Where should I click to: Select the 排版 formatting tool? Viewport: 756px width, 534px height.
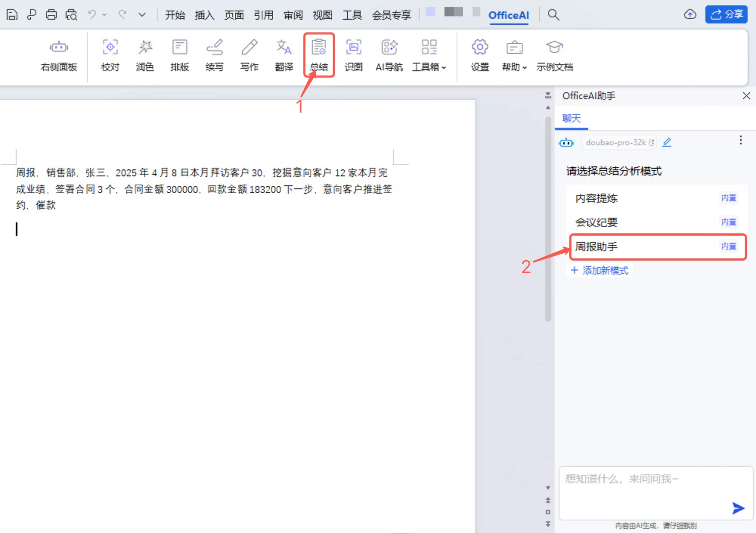click(180, 56)
